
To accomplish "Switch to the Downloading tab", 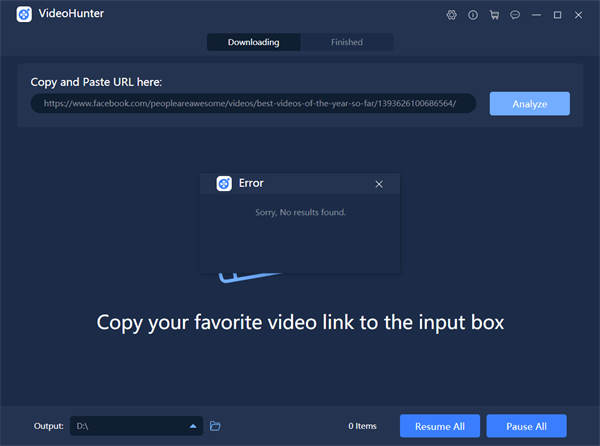I will click(x=254, y=42).
